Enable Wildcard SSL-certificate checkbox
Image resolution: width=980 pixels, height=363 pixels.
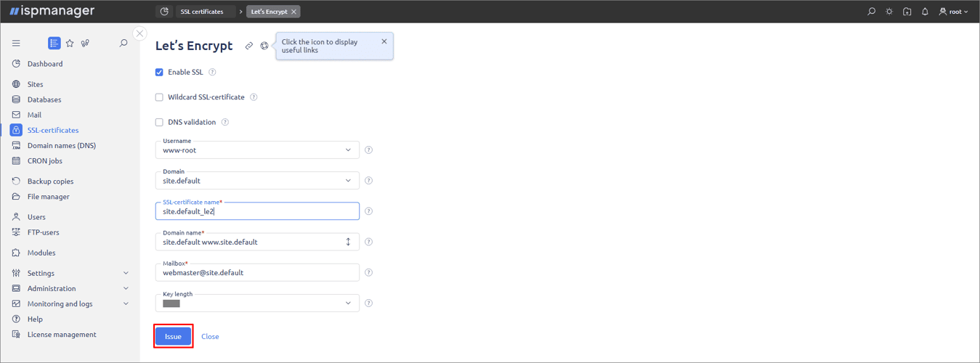pos(159,97)
